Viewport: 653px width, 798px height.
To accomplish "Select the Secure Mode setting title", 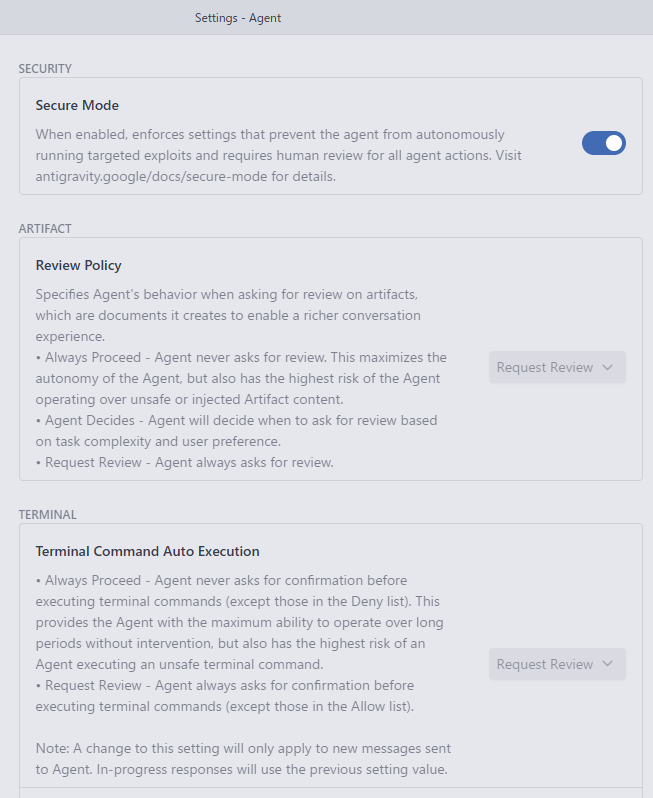I will point(77,105).
